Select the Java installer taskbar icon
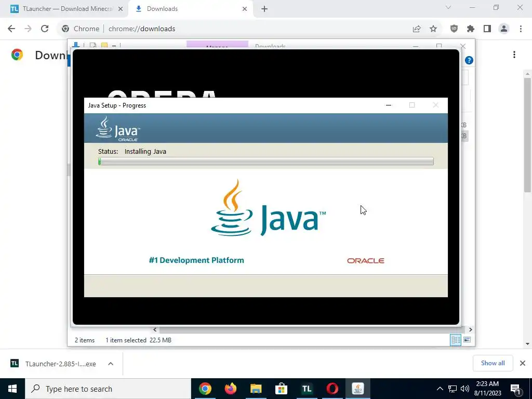This screenshot has height=399, width=532. pos(357,389)
